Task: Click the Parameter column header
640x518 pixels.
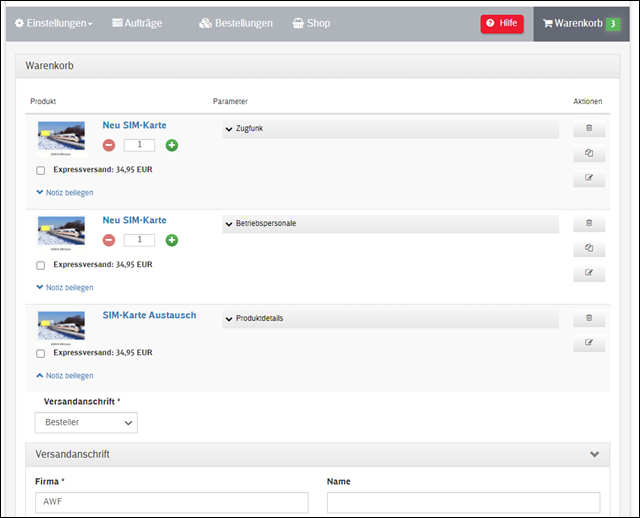Action: 230,101
